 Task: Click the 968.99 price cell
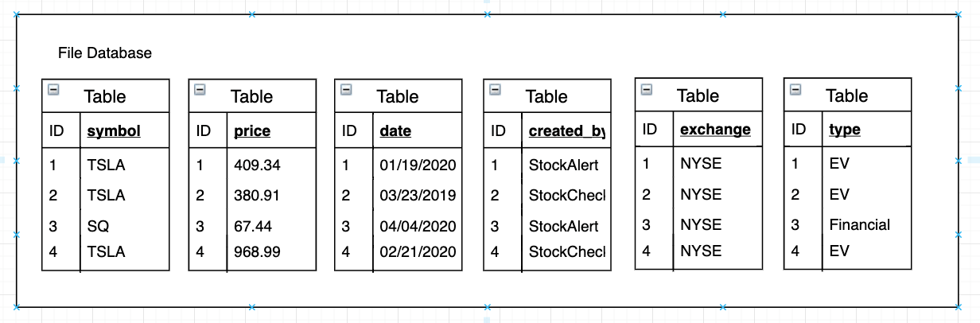tap(258, 252)
